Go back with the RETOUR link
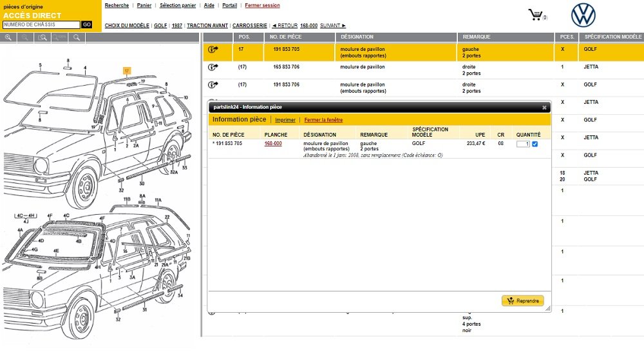The image size is (644, 354). 285,26
